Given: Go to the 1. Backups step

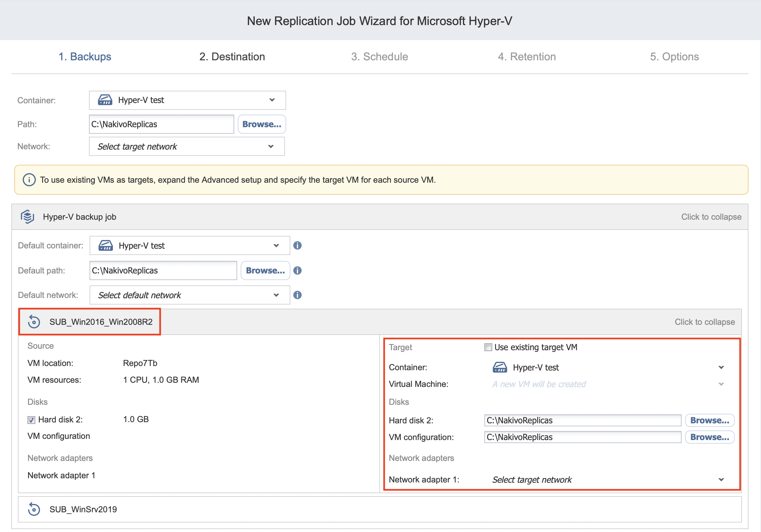Looking at the screenshot, I should 85,57.
